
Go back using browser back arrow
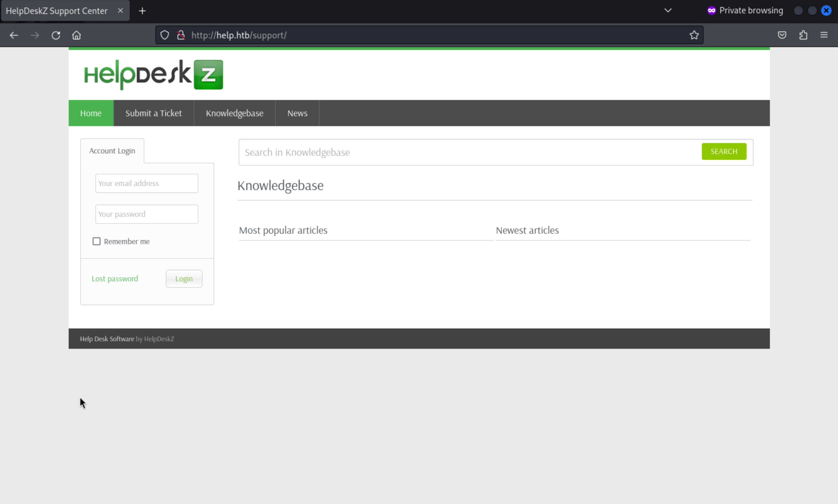click(14, 35)
